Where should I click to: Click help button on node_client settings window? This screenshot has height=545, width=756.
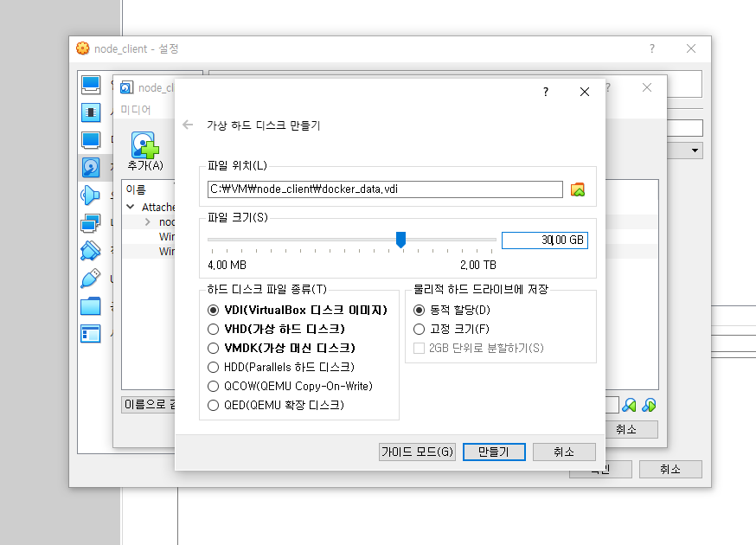652,48
